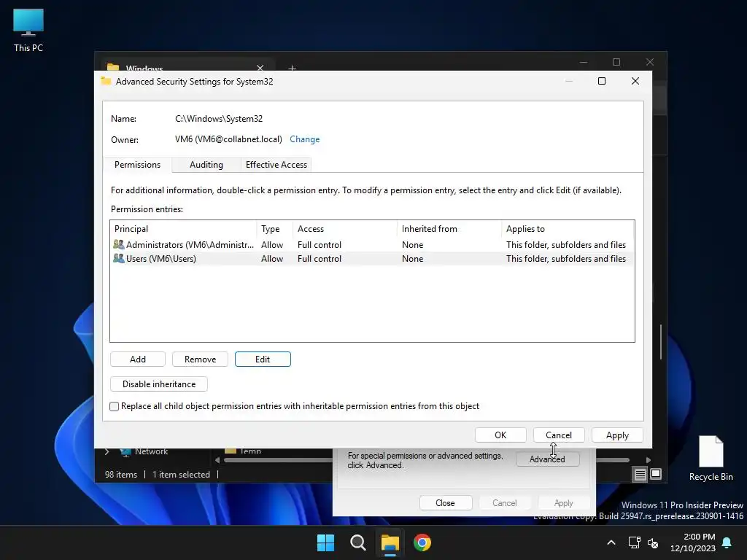Open the Recycle Bin desktop icon

(711, 458)
